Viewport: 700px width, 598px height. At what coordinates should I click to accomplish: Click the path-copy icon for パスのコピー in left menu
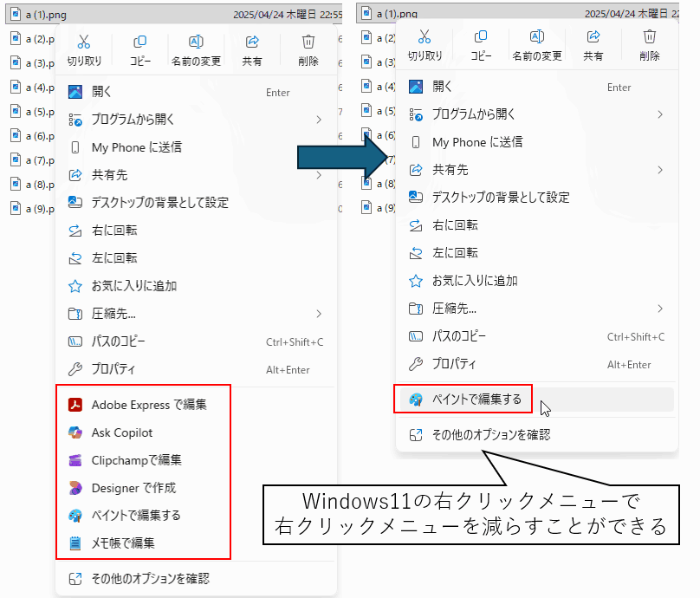click(x=75, y=341)
